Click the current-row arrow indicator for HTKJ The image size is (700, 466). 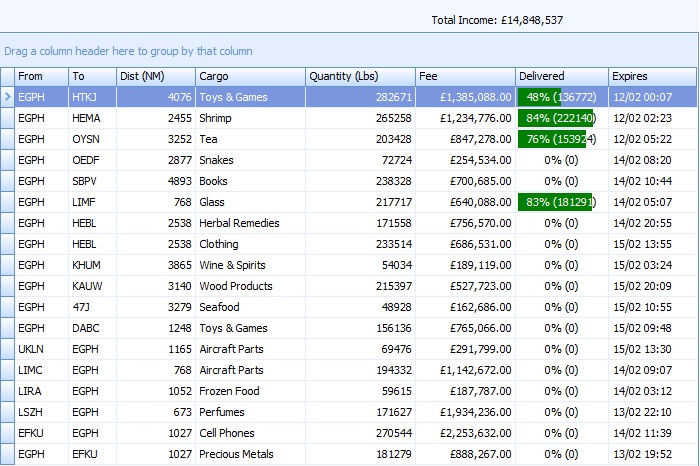pos(7,97)
